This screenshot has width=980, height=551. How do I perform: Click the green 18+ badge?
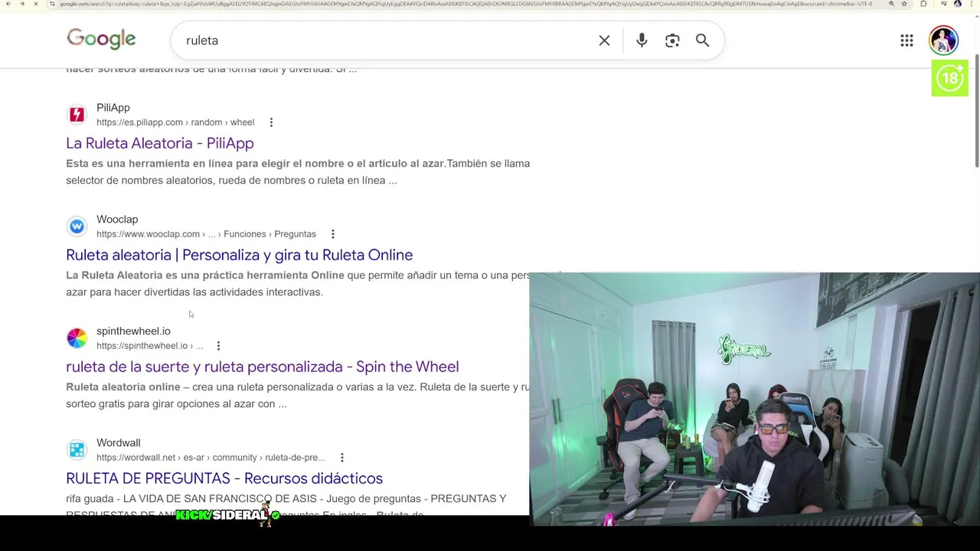pyautogui.click(x=950, y=78)
